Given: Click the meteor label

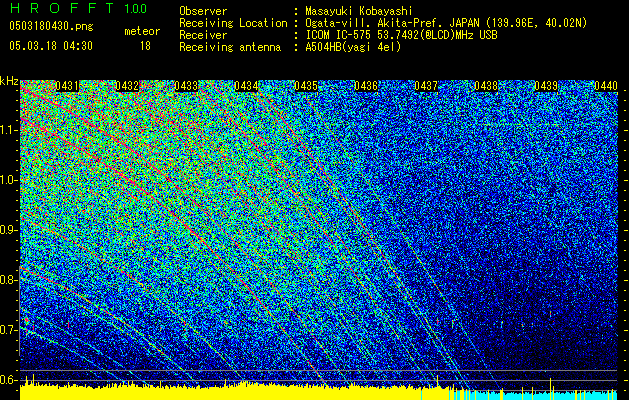Looking at the screenshot, I should 142,31.
